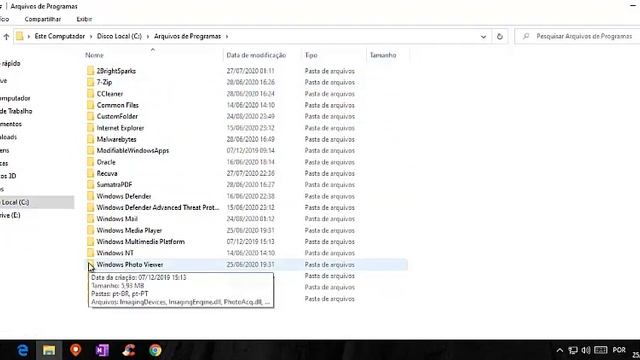640x360 pixels.
Task: Go to Este Computador in the address bar
Action: pyautogui.click(x=60, y=36)
